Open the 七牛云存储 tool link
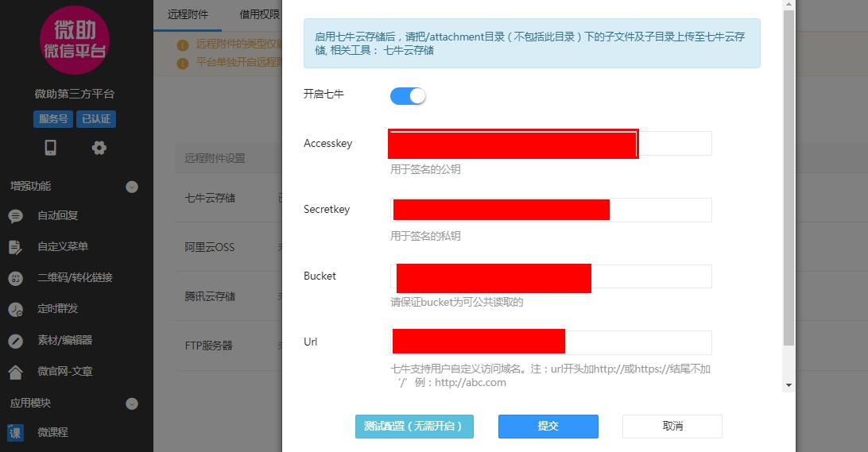 click(409, 50)
